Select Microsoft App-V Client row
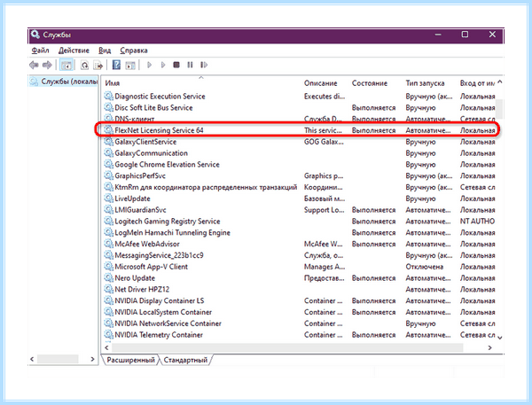 300,267
